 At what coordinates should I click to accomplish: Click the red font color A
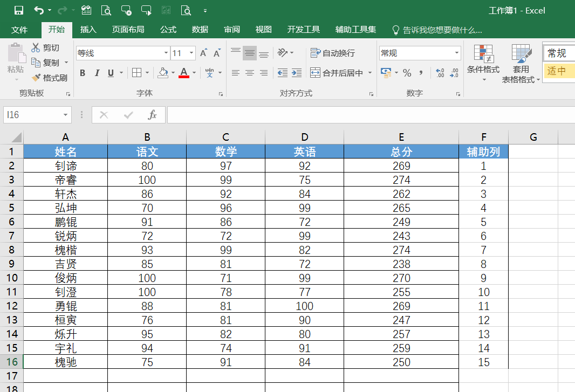click(x=184, y=73)
